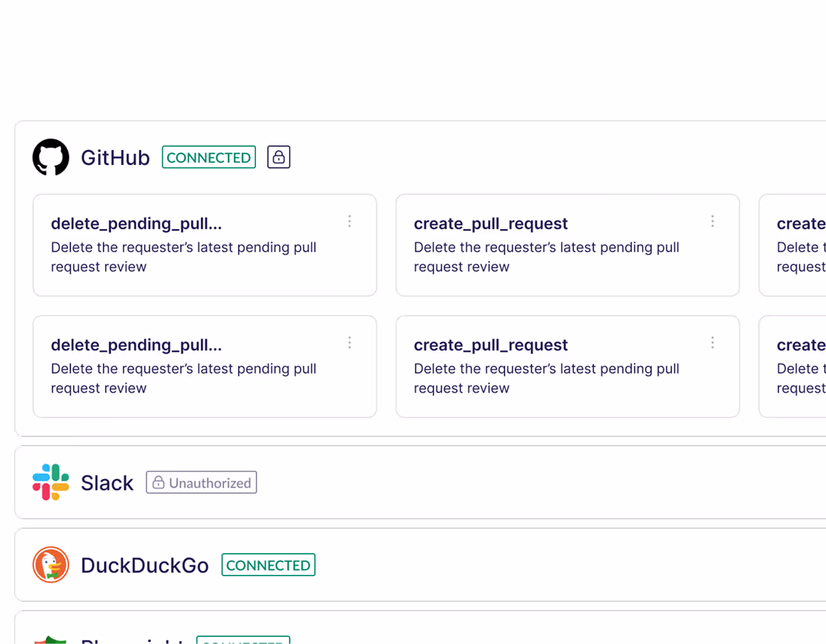Open the kebab menu on the first-row delete_pending_pull card
This screenshot has height=644, width=826.
click(350, 221)
